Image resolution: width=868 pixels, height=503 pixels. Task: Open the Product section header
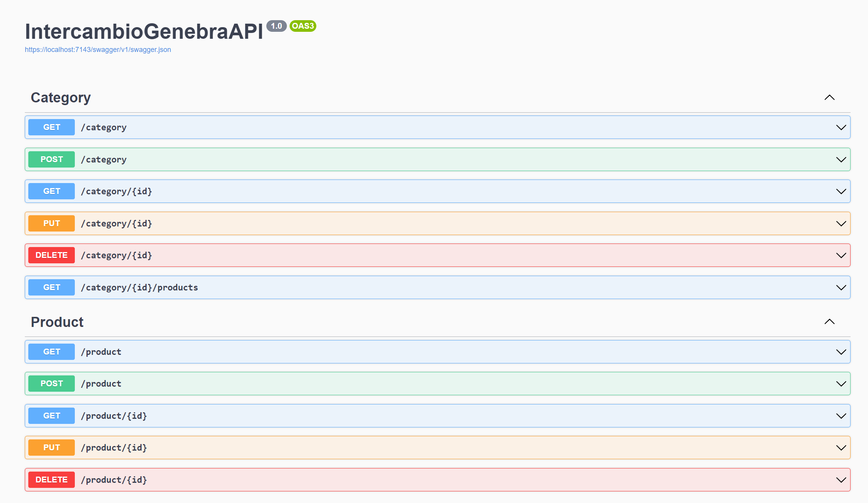[x=57, y=322]
